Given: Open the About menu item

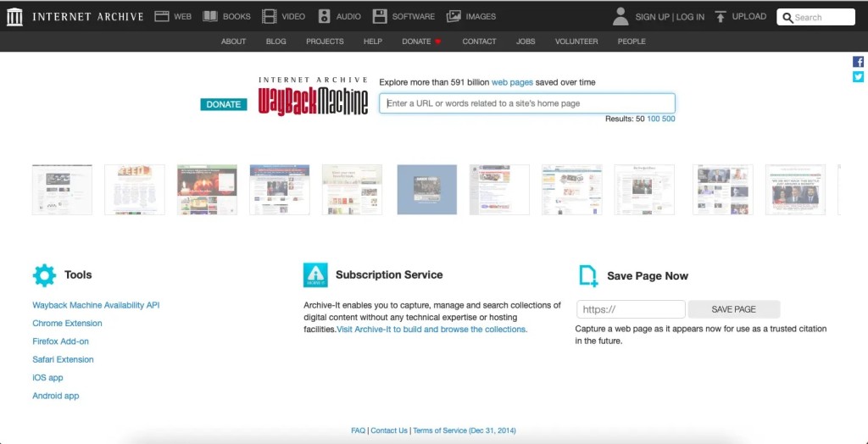Looking at the screenshot, I should click(234, 42).
